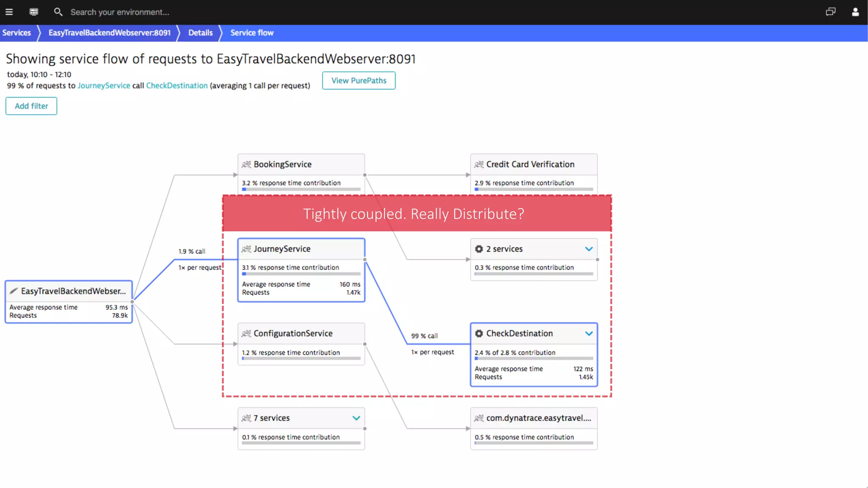
Task: Click the windows overlay icon in top bar
Action: click(830, 12)
